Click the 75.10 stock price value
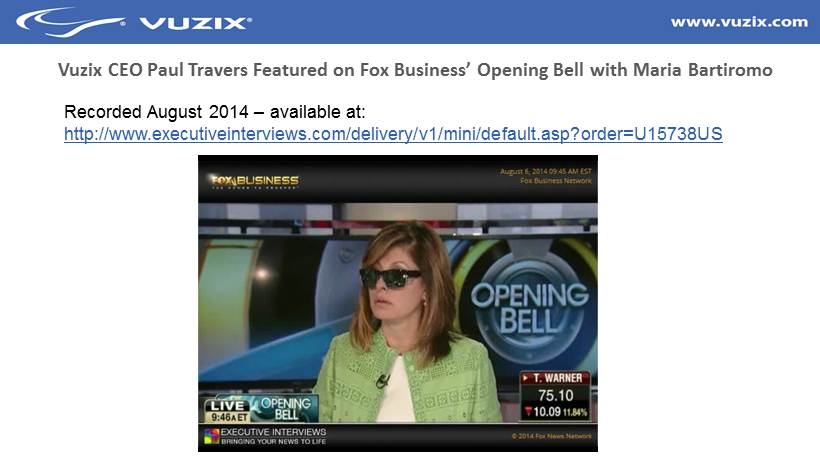 tap(556, 396)
